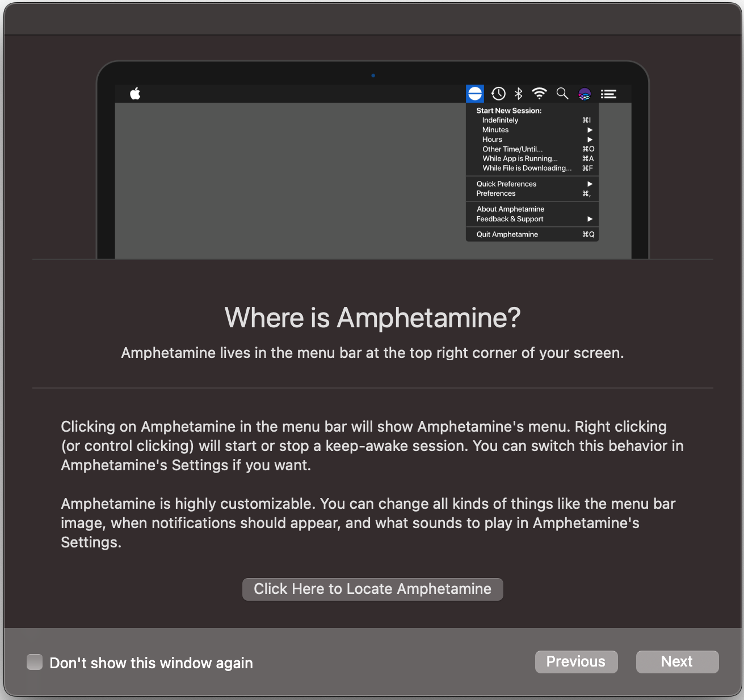
Task: Click the Spotlight magnifier icon in illustration
Action: [562, 94]
